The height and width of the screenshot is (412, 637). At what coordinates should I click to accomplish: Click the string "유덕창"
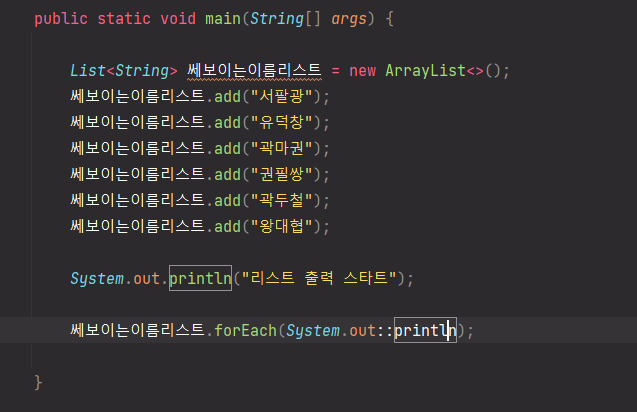(x=281, y=123)
